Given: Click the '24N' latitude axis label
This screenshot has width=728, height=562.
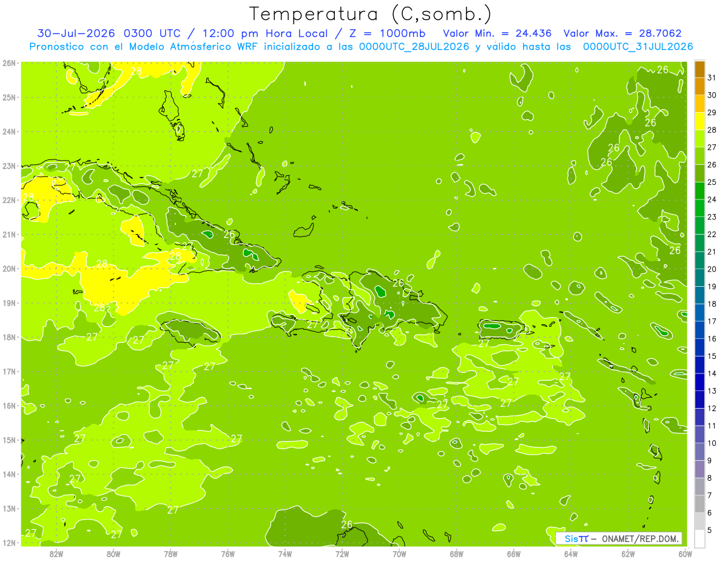Looking at the screenshot, I should 8,132.
